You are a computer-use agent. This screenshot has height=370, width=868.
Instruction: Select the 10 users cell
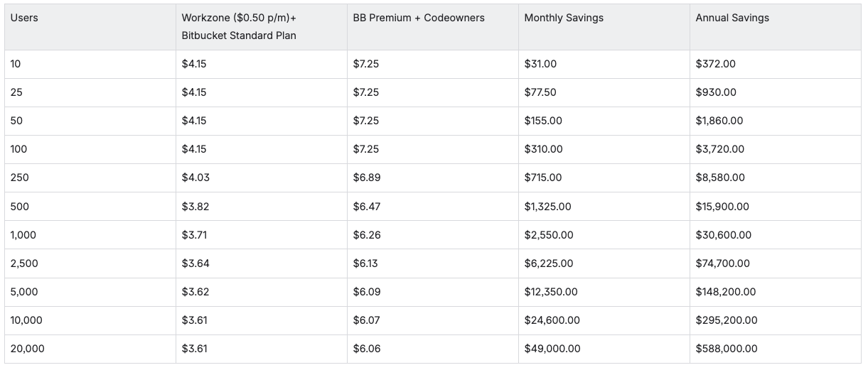click(x=16, y=64)
